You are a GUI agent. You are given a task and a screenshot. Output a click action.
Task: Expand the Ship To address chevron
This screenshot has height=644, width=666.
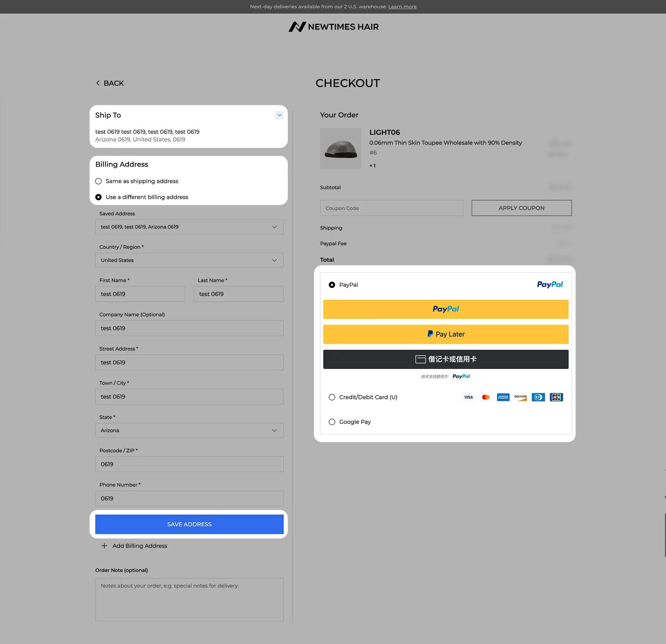279,115
